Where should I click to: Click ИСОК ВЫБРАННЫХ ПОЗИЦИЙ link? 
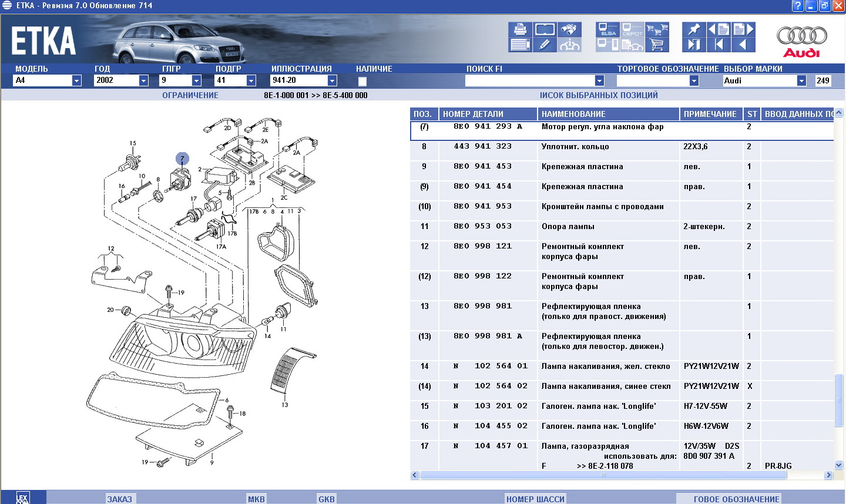599,95
